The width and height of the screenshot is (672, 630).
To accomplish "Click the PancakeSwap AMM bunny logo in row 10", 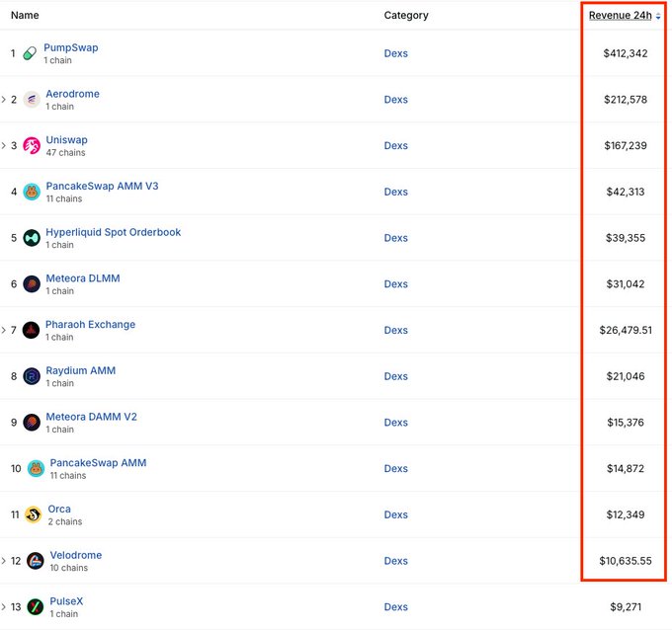I will click(36, 468).
